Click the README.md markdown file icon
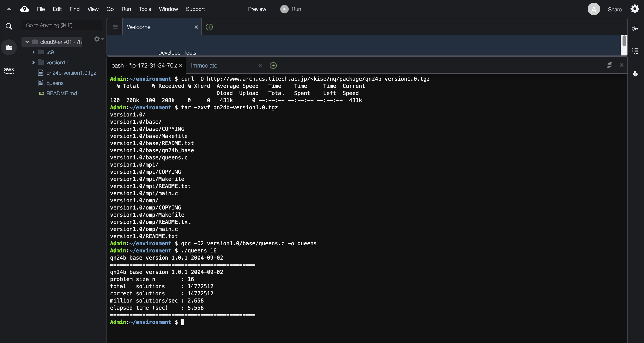This screenshot has width=644, height=343. pos(41,93)
